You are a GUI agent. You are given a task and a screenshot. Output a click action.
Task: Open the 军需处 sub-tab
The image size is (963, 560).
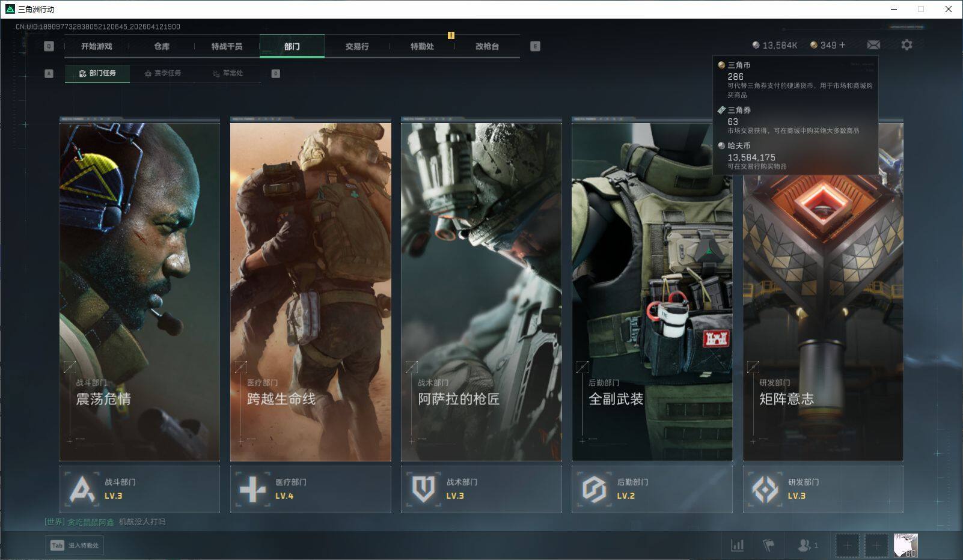[x=228, y=73]
